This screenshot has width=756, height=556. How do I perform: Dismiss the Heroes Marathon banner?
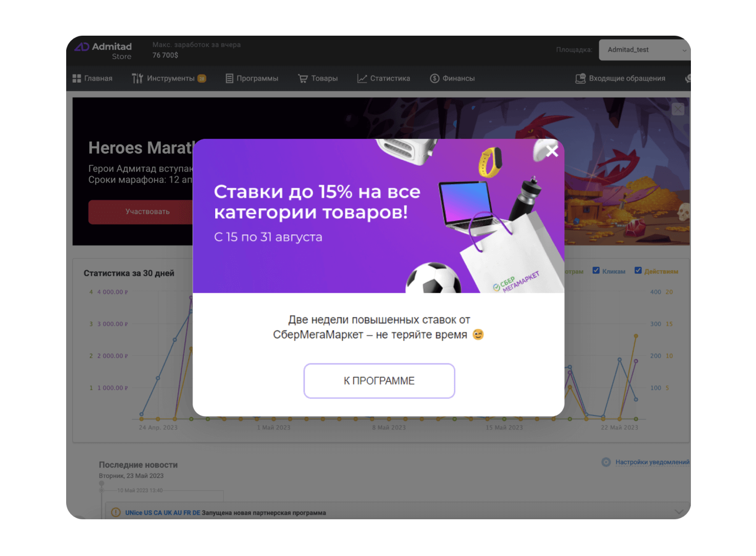[x=678, y=109]
